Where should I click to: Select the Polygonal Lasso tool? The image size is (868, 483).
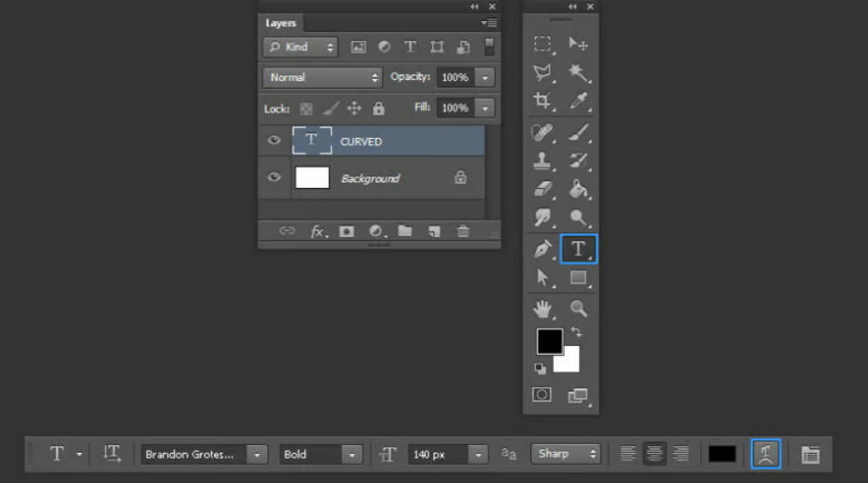click(x=543, y=73)
